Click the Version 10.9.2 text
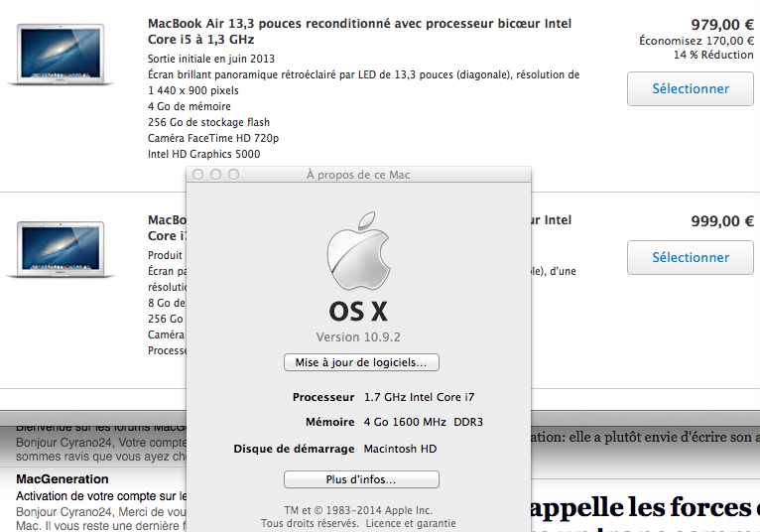 [358, 337]
